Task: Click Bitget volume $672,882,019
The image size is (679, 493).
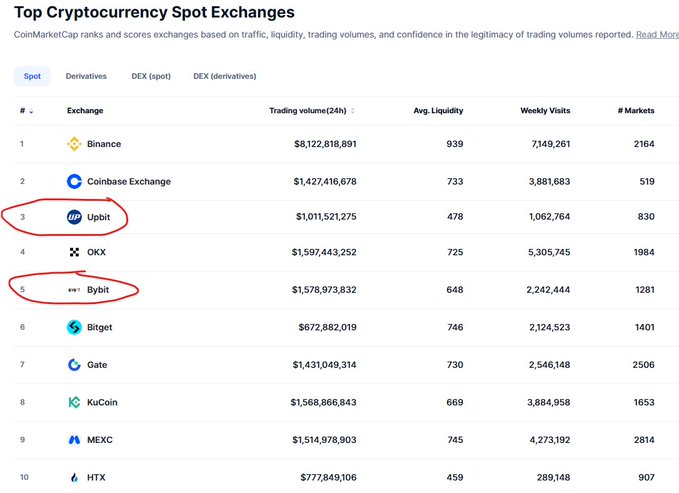Action: click(x=327, y=327)
